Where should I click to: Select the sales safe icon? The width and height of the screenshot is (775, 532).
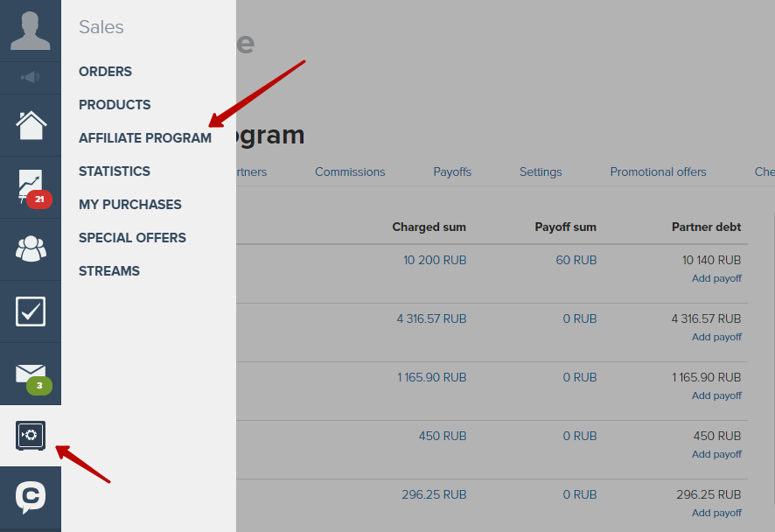pos(31,436)
